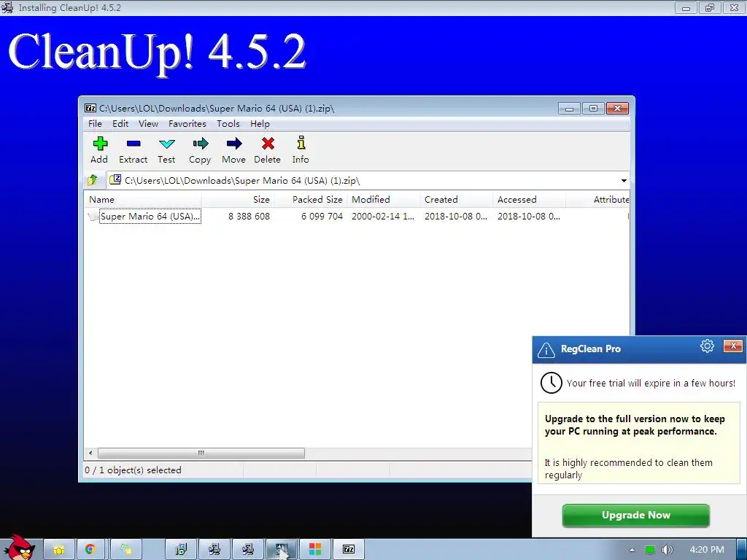Click the green tray icon
This screenshot has height=560, width=747.
649,550
